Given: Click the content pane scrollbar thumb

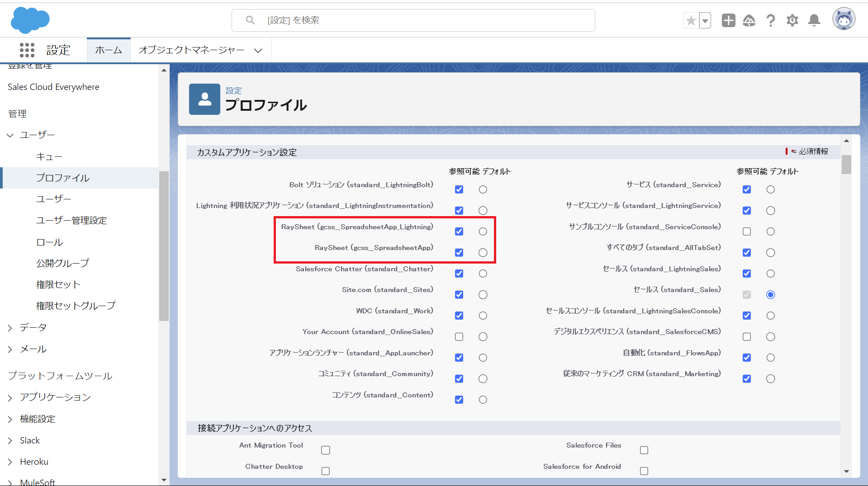Looking at the screenshot, I should 846,164.
